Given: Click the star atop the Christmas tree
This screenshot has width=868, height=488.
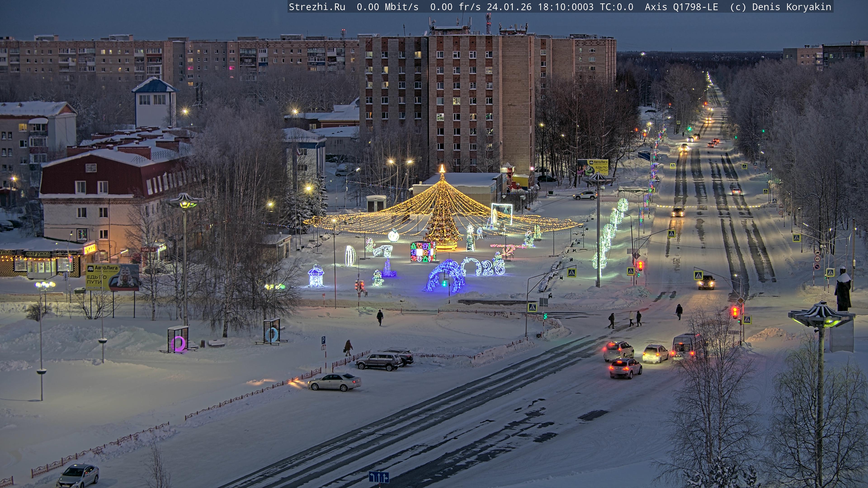Looking at the screenshot, I should coord(442,168).
